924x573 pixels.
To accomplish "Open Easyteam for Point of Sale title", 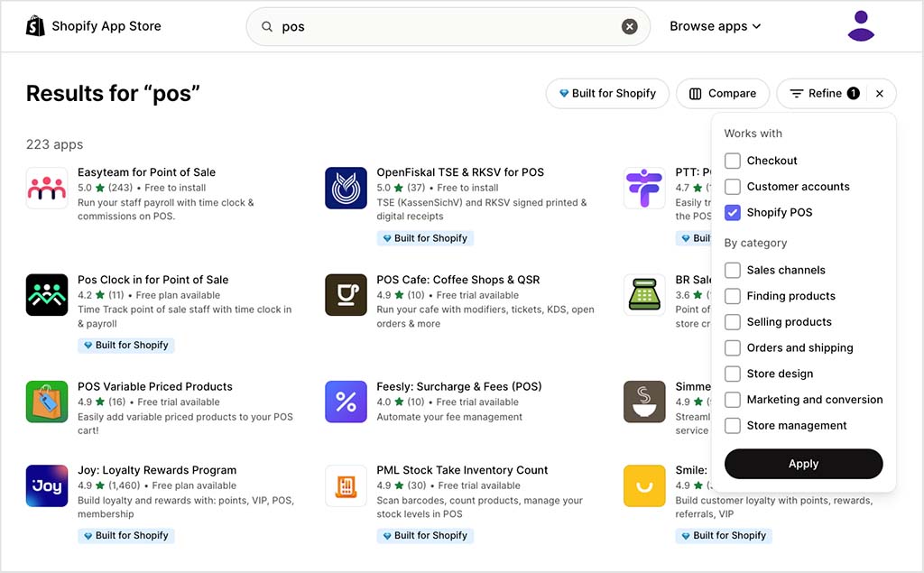I will click(147, 172).
